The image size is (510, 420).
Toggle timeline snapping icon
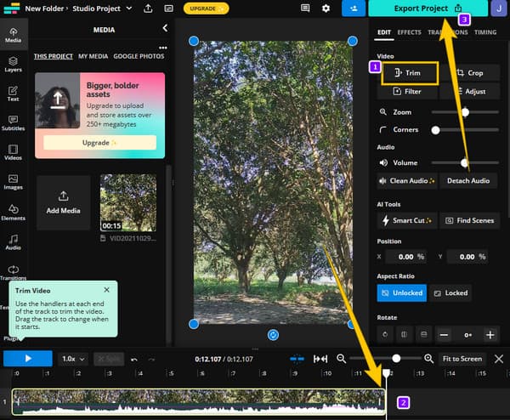coord(297,359)
